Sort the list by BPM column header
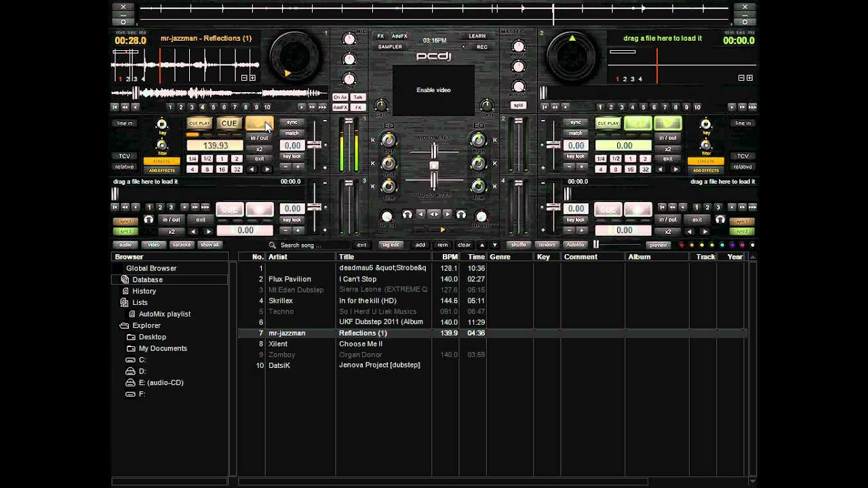 point(450,257)
